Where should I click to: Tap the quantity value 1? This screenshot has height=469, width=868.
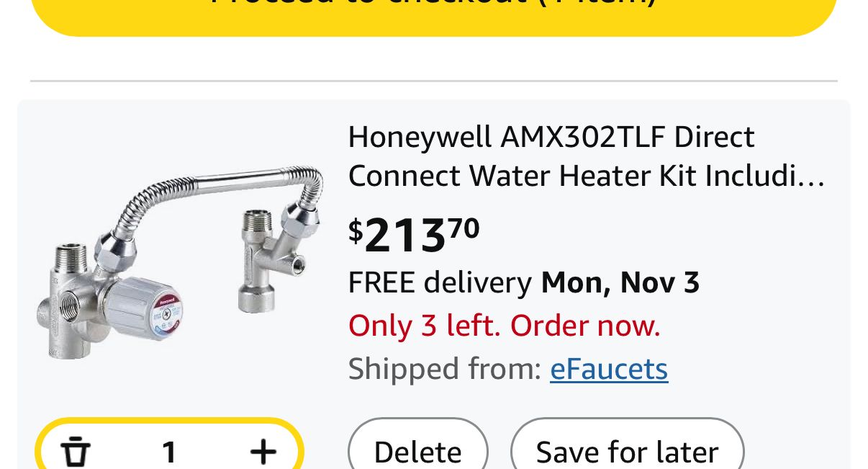tap(169, 452)
